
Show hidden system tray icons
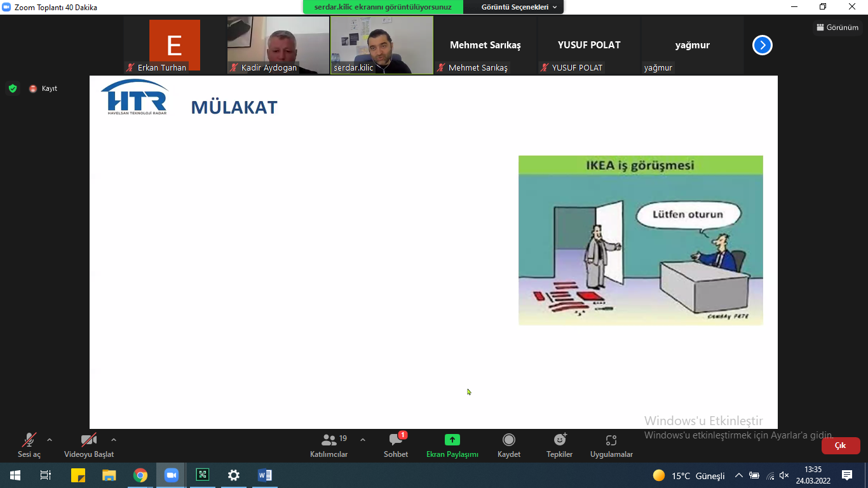[x=739, y=475]
